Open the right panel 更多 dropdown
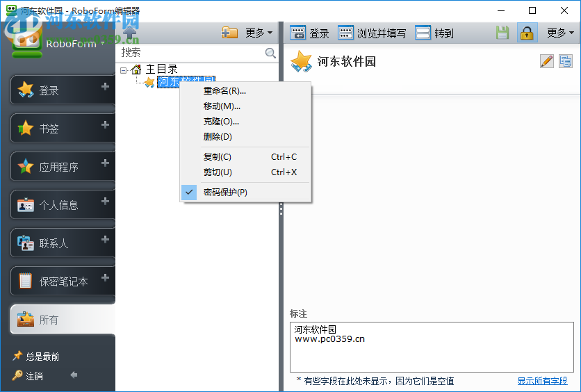This screenshot has height=392, width=581. click(560, 33)
